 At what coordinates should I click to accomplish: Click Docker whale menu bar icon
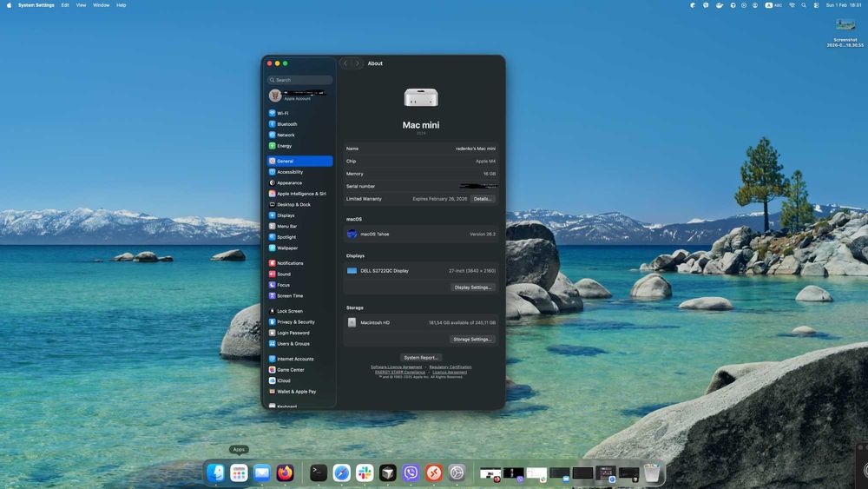coord(720,5)
